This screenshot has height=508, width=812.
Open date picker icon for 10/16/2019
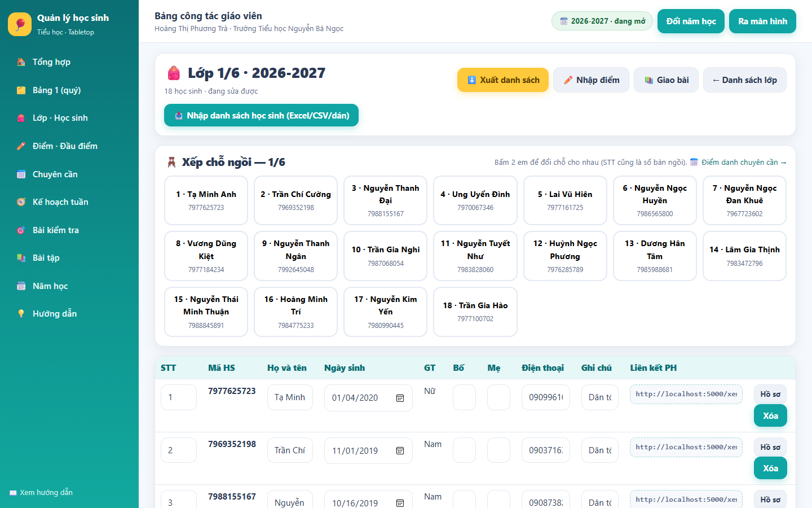(x=400, y=503)
